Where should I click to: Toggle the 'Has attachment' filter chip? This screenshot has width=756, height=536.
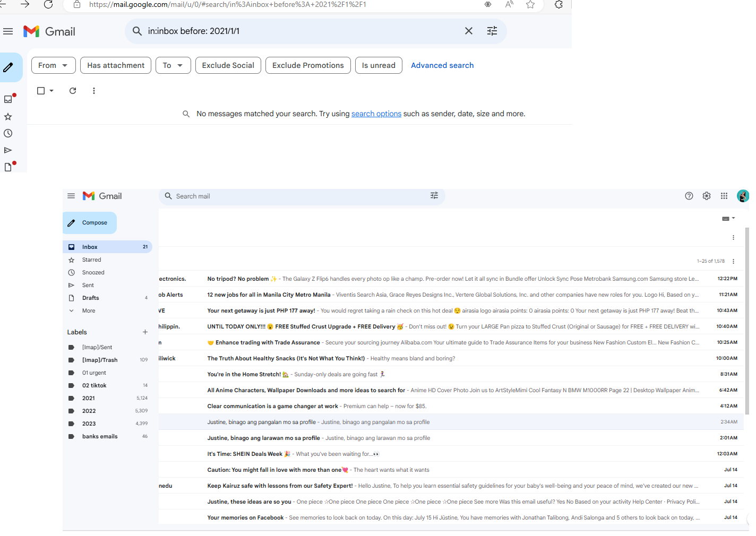[116, 65]
